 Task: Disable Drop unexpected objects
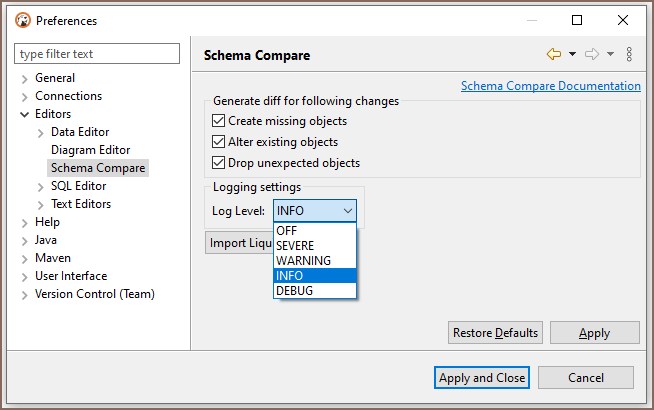[x=219, y=162]
